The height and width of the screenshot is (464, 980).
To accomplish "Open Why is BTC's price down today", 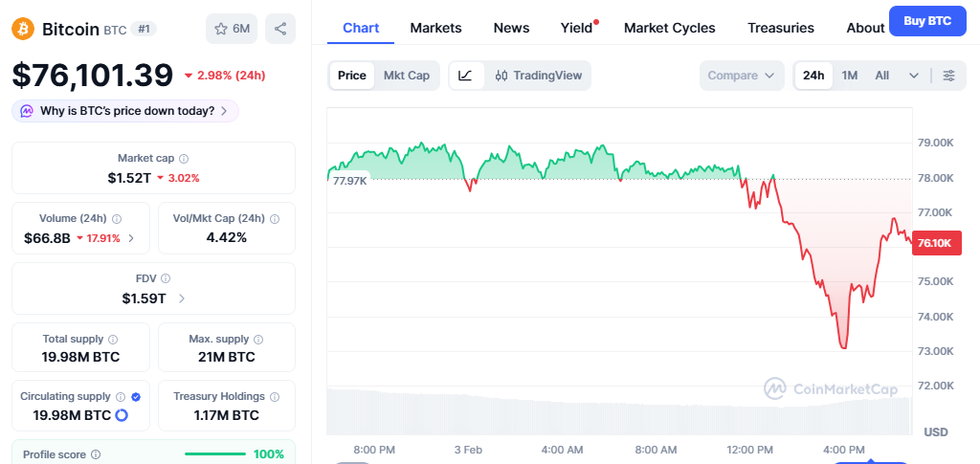I will (125, 111).
